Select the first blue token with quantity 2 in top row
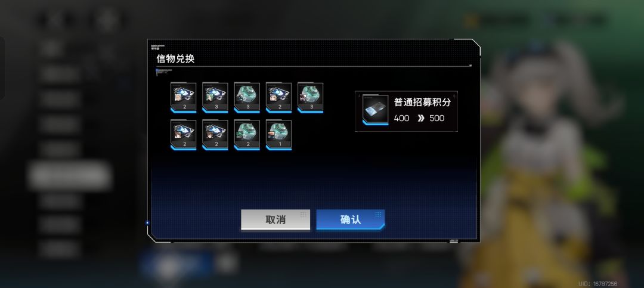644x288 pixels. (183, 97)
